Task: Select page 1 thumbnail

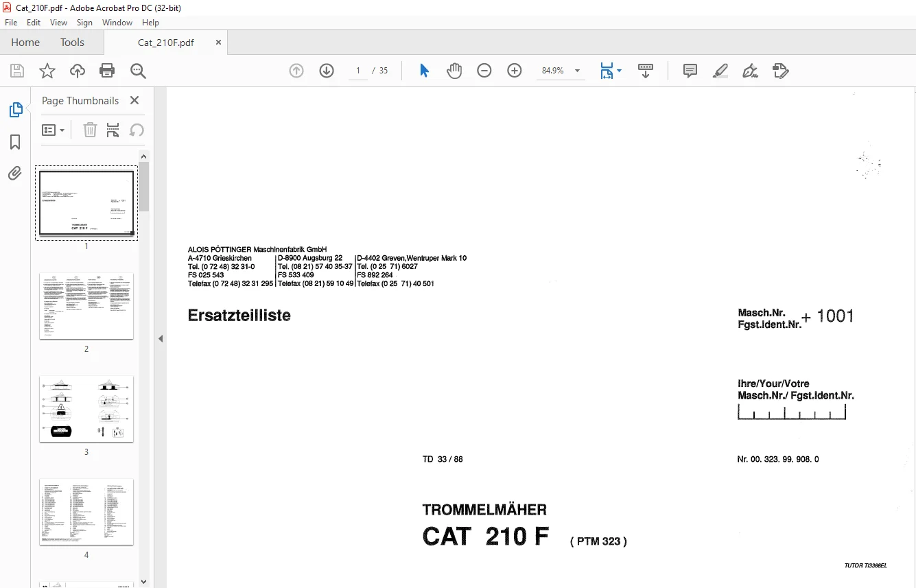Action: point(86,203)
